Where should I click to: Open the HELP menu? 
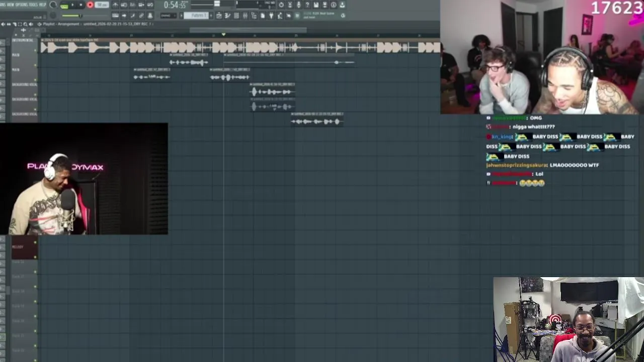tap(42, 5)
